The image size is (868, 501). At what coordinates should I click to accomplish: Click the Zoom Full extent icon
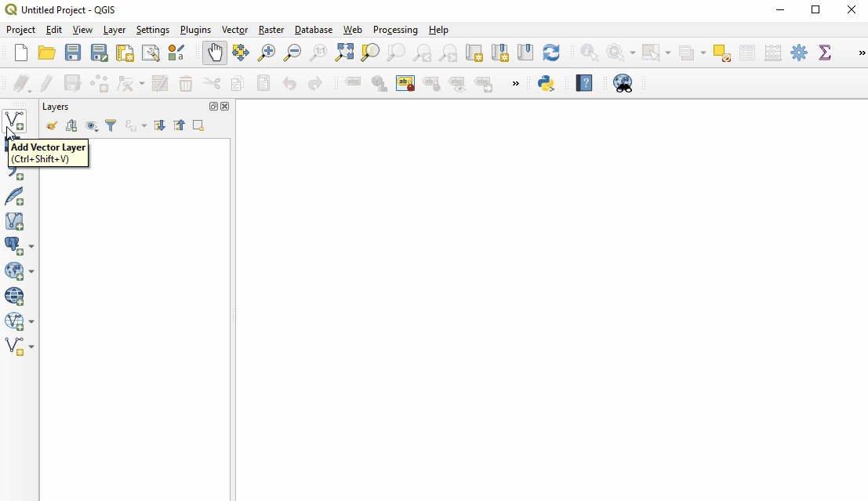344,53
